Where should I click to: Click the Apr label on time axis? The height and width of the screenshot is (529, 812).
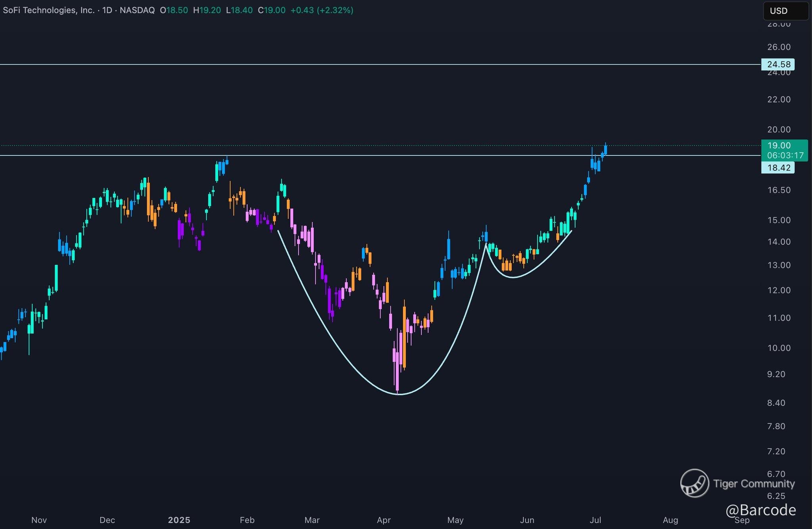coord(384,520)
